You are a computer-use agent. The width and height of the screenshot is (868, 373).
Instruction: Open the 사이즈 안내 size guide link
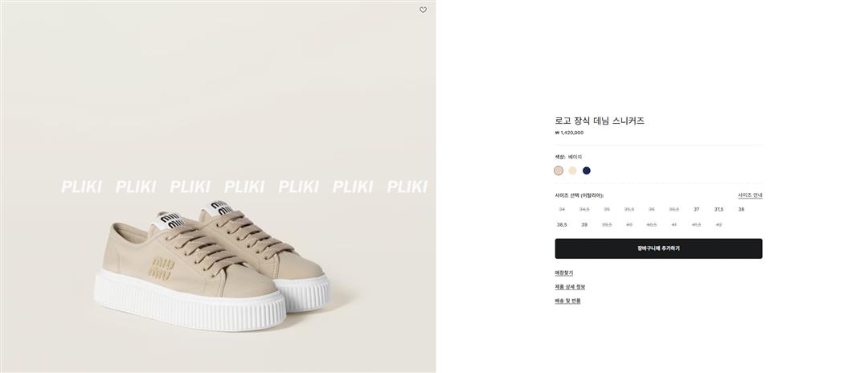click(x=750, y=195)
